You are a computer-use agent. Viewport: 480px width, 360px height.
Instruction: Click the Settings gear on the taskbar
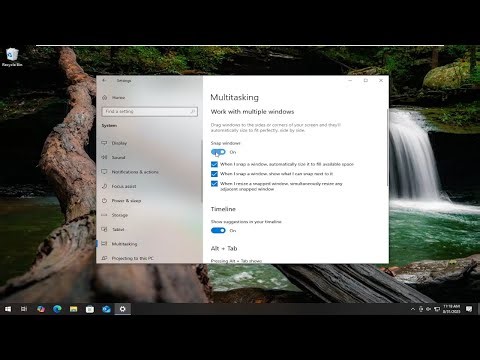coord(123,309)
